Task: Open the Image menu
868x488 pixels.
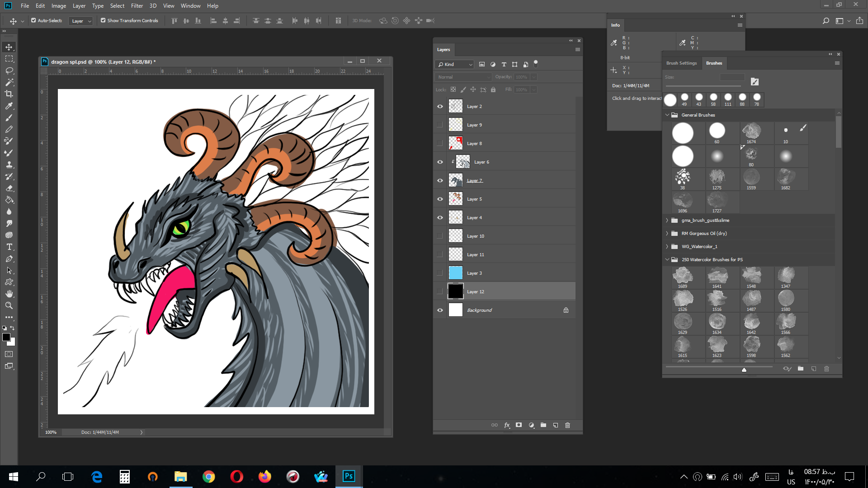Action: 59,6
